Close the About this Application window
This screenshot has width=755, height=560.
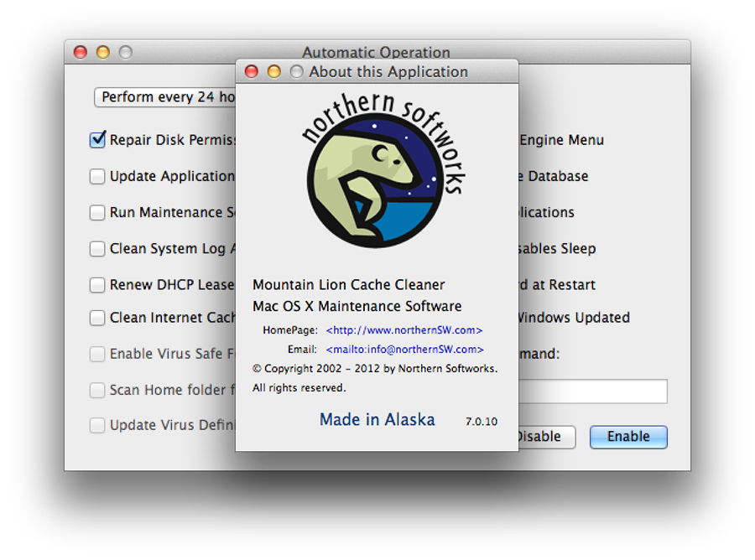251,72
